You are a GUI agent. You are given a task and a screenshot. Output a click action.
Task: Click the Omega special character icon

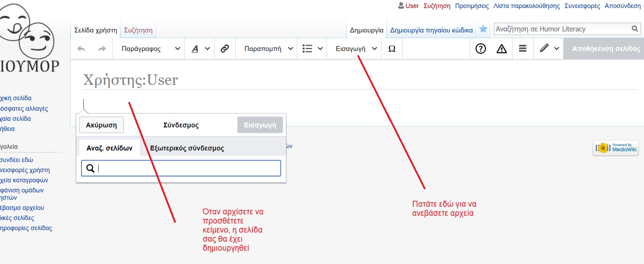coord(392,49)
